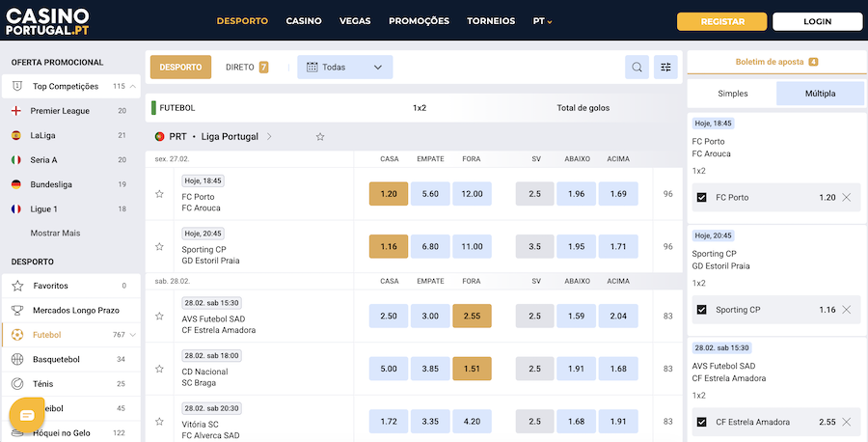Select over 3.5 goals odds 1.71

click(x=618, y=246)
